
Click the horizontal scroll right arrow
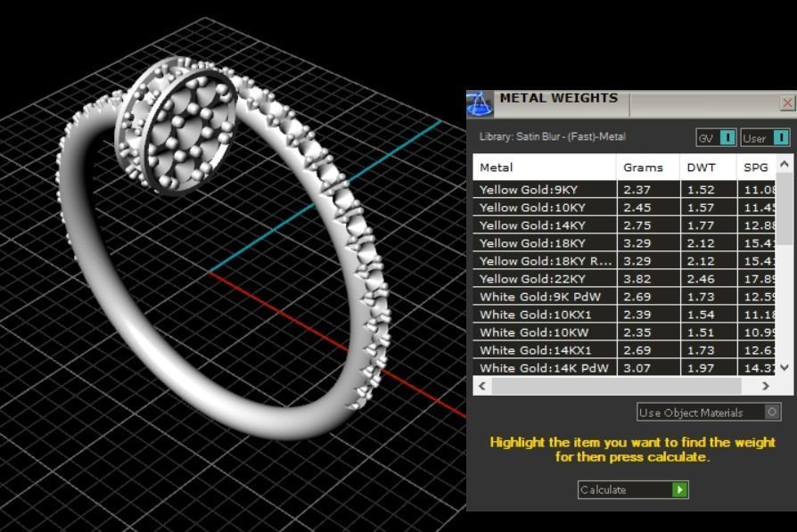click(766, 386)
